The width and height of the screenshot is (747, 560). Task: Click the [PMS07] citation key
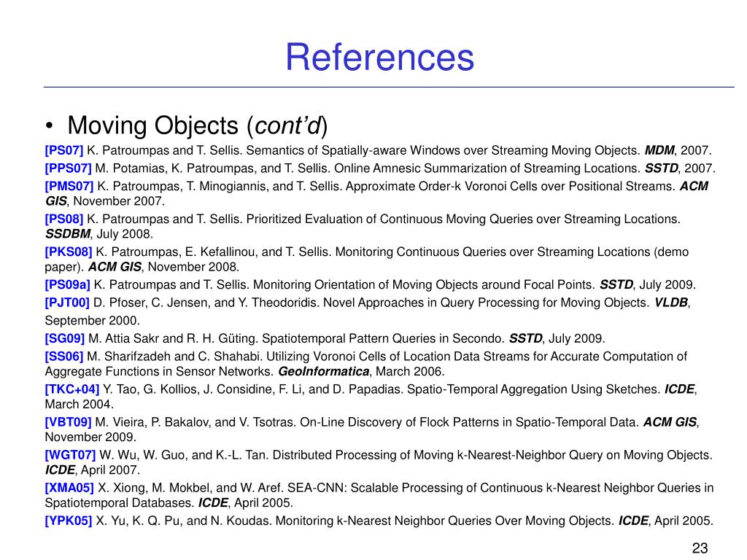point(69,186)
